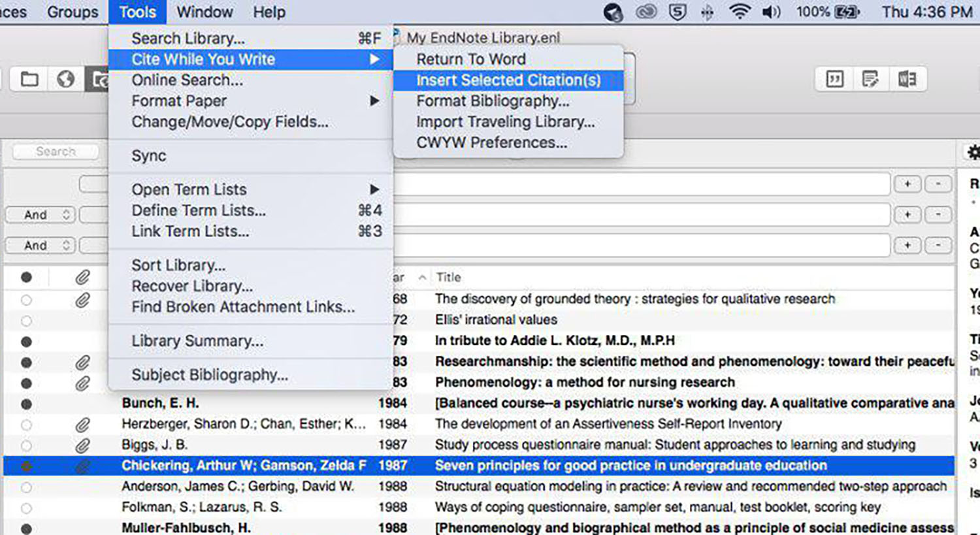Open the Groups menu in menu bar
This screenshot has height=535, width=980.
pyautogui.click(x=73, y=12)
